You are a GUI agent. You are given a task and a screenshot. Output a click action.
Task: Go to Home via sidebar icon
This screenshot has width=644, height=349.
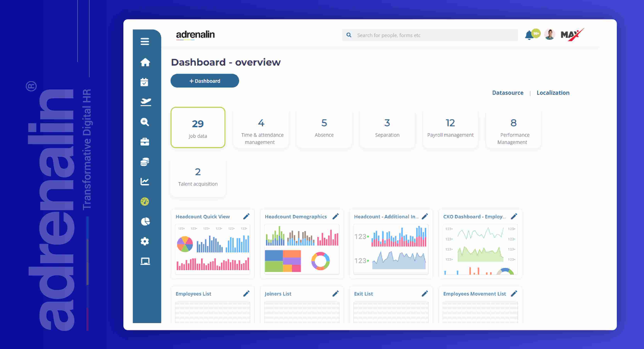145,62
